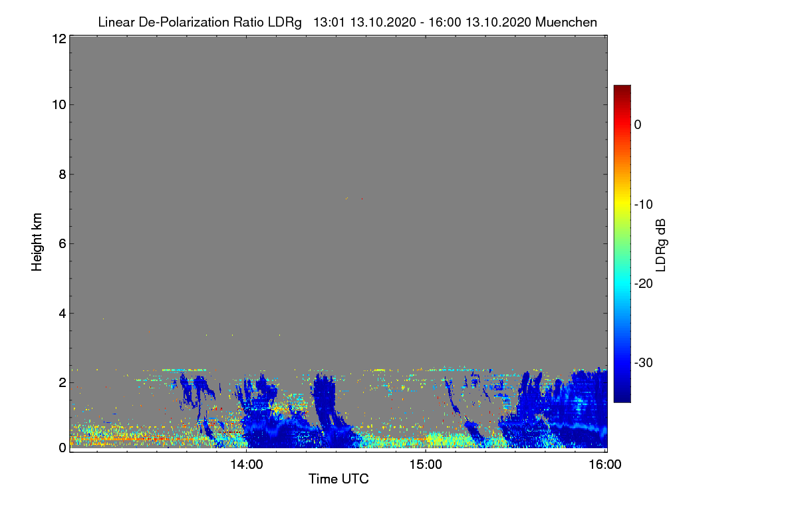
Task: Click the 'LDRg dB' colorbar label
Action: point(660,245)
